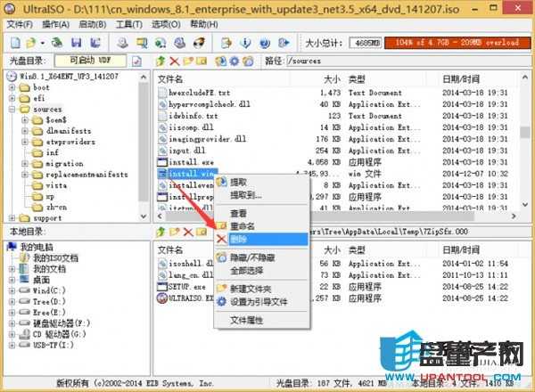This screenshot has height=392, width=535.
Task: Click the new folder icon in ISO pane toolbar
Action: point(188,61)
